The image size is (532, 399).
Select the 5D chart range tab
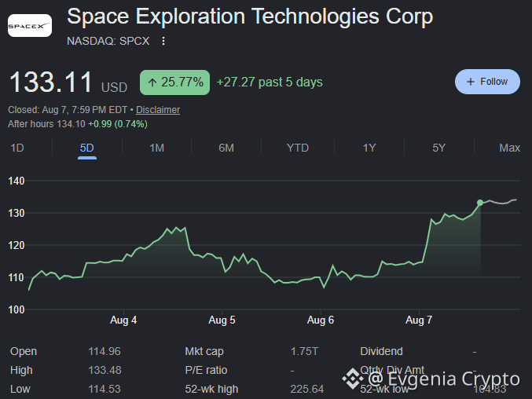pos(87,148)
